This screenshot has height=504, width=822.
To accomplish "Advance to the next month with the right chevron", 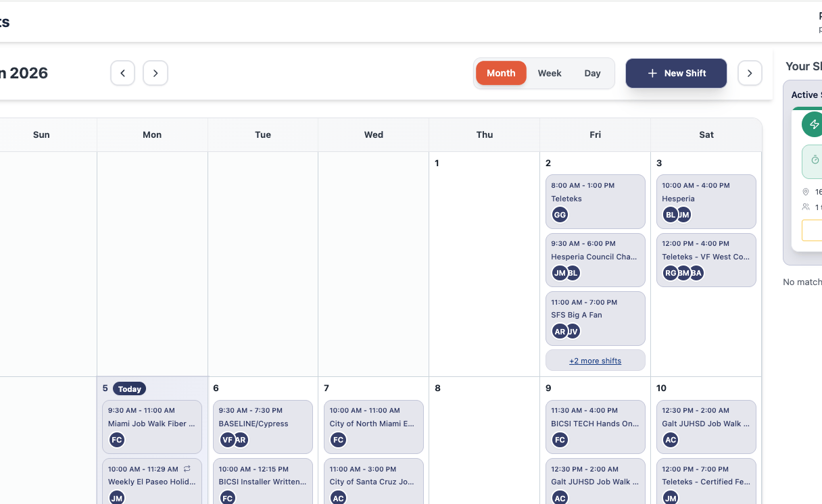I will (x=155, y=73).
